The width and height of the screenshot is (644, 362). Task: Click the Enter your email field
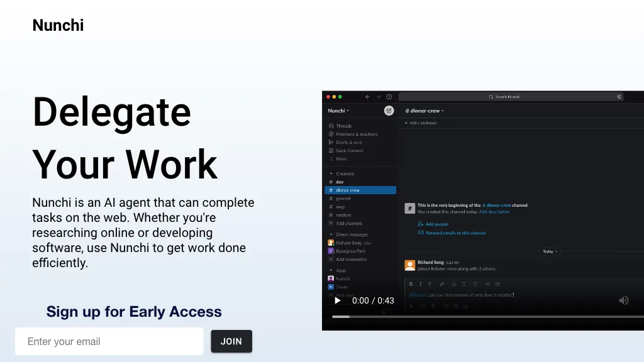(109, 341)
